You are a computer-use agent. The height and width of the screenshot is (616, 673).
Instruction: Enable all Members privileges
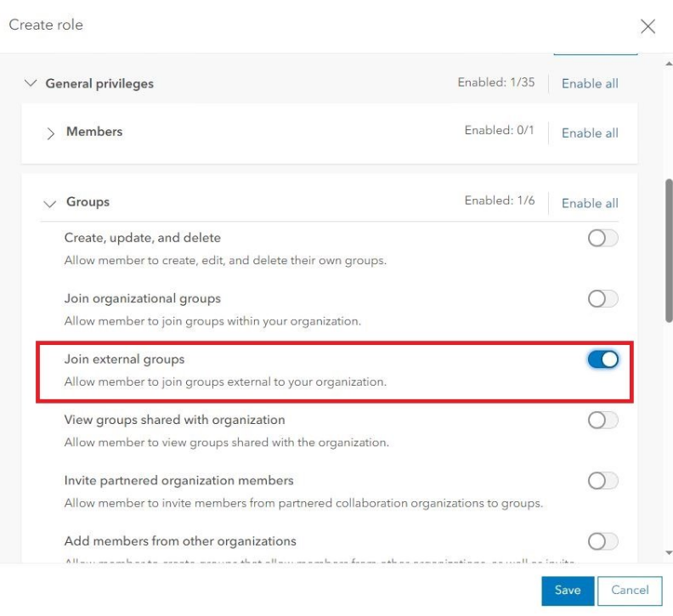[x=590, y=133]
